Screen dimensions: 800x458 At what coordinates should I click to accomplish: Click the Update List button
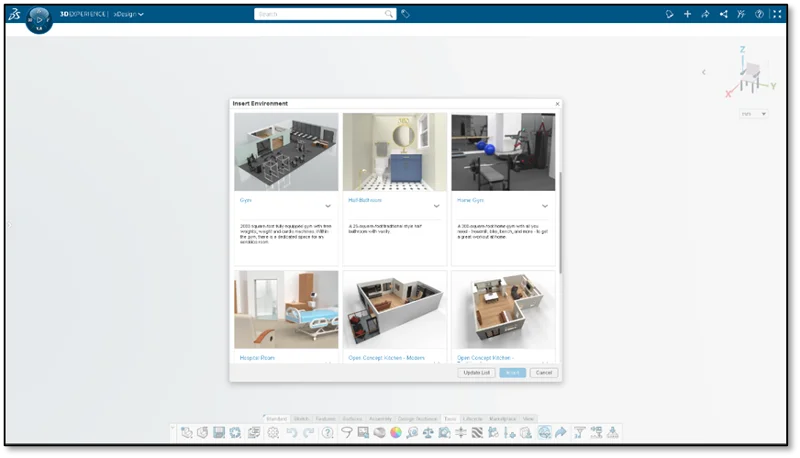click(x=476, y=372)
